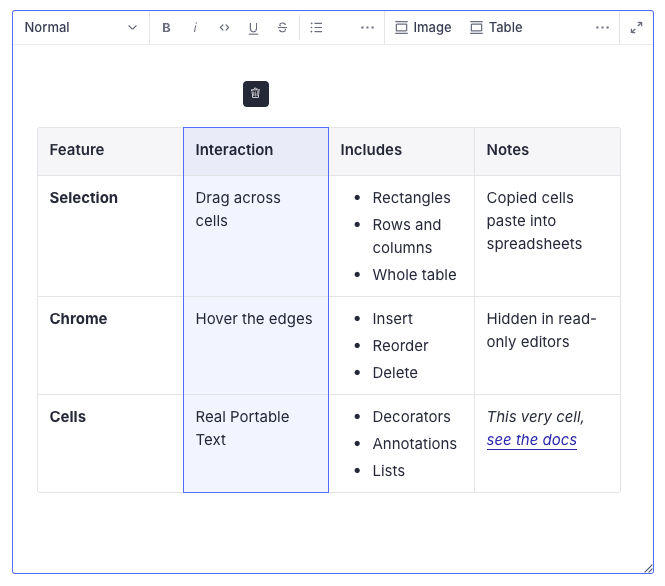Click the 'Delete' list item
This screenshot has height=586, width=665.
tap(395, 373)
